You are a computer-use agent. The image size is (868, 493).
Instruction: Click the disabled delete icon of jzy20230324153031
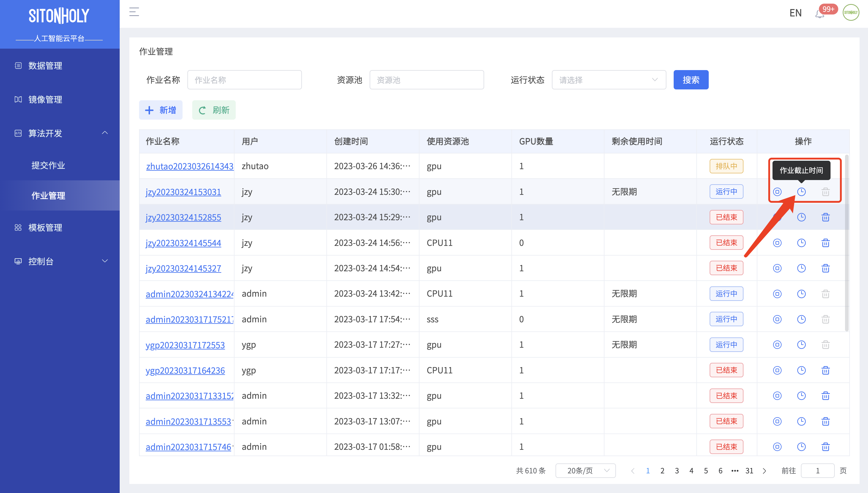point(826,192)
